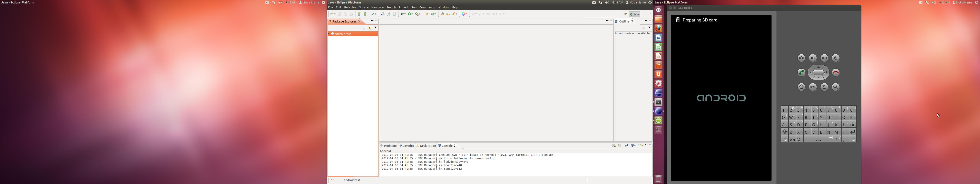Open Firefox from the Ubuntu launcher
980x184 pixels.
click(658, 28)
